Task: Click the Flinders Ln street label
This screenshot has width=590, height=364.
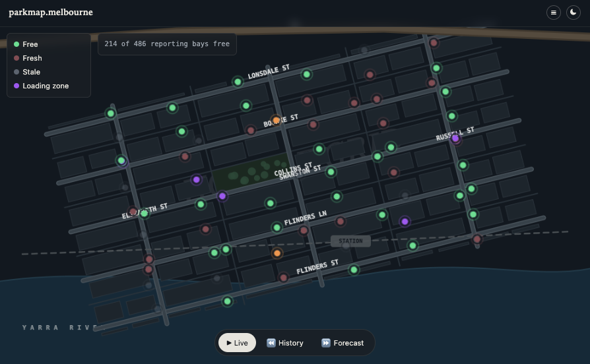Action: point(306,218)
